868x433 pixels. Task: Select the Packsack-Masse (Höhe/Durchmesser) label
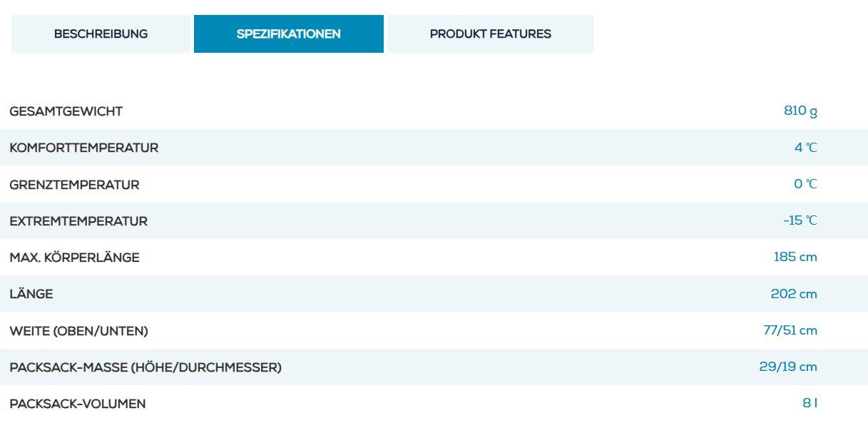145,367
